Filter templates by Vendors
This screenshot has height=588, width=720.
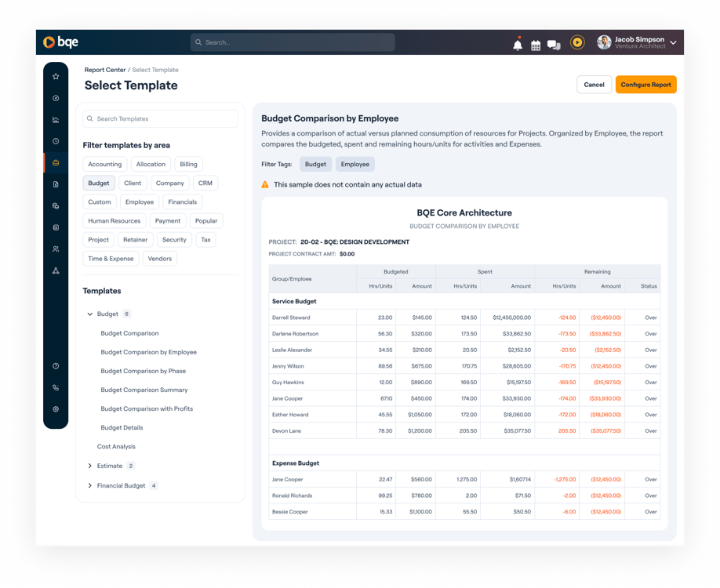[x=160, y=259]
